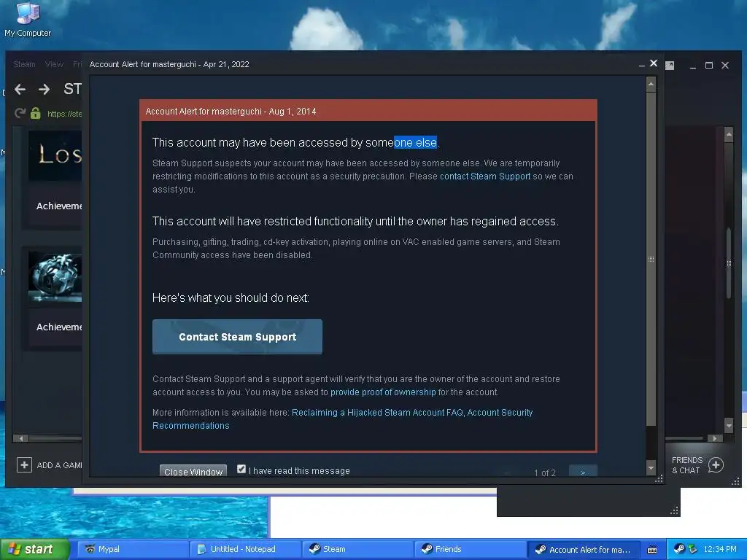Reload page with Steam refresh icon
Screen dimensions: 747x560
pyautogui.click(x=20, y=113)
